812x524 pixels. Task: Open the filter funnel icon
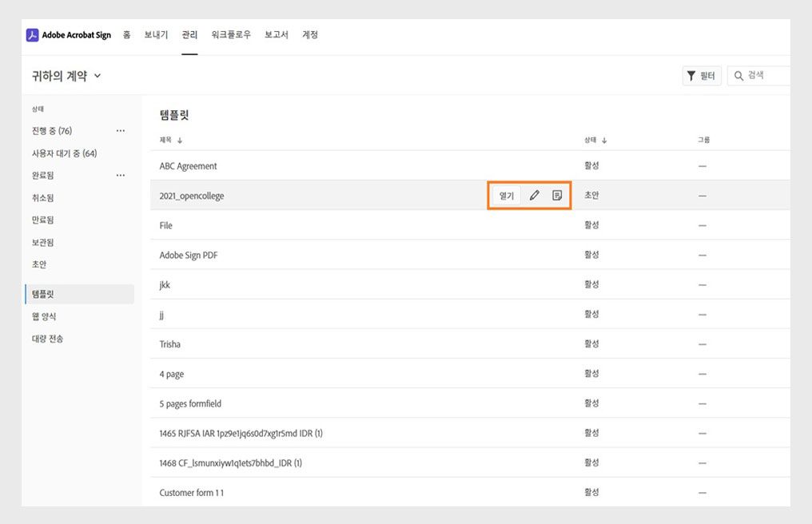[691, 75]
